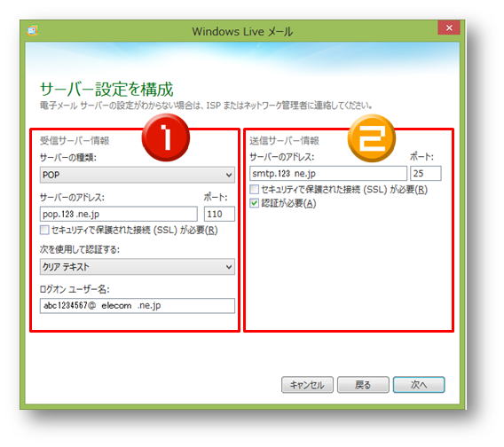Enable SSL checkbox for outgoing server

pos(254,189)
